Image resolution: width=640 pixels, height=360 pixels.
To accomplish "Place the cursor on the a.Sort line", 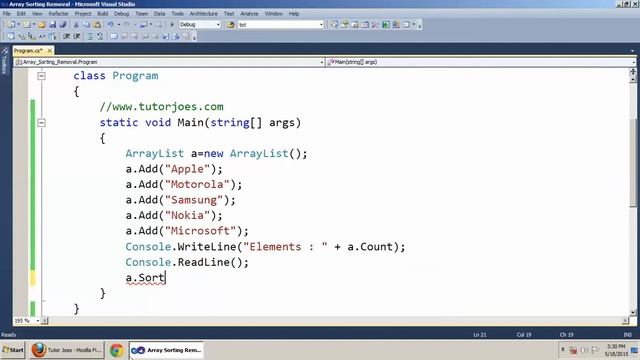I will (x=146, y=278).
